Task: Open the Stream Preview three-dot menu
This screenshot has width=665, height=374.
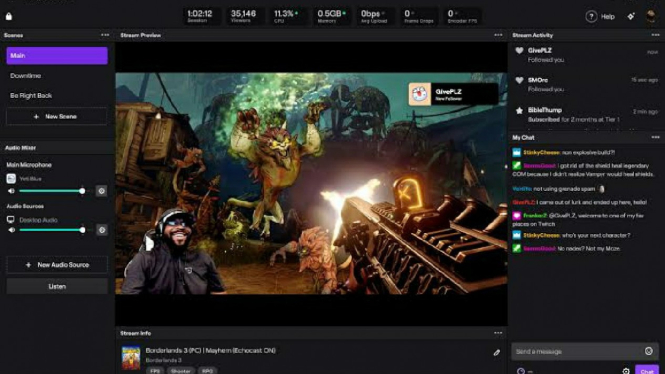Action: click(498, 35)
